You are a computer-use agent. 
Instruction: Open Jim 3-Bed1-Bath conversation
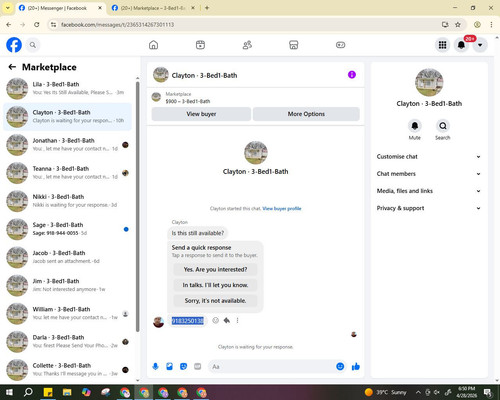68,285
